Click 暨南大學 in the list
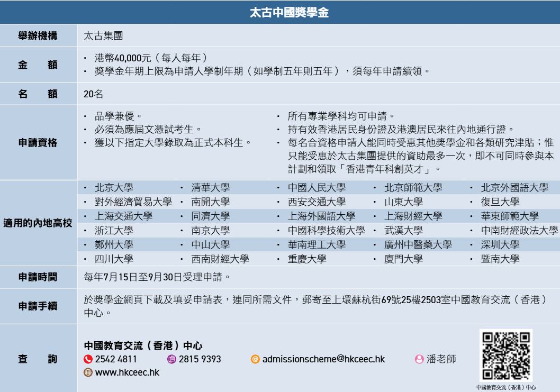 pos(500,259)
